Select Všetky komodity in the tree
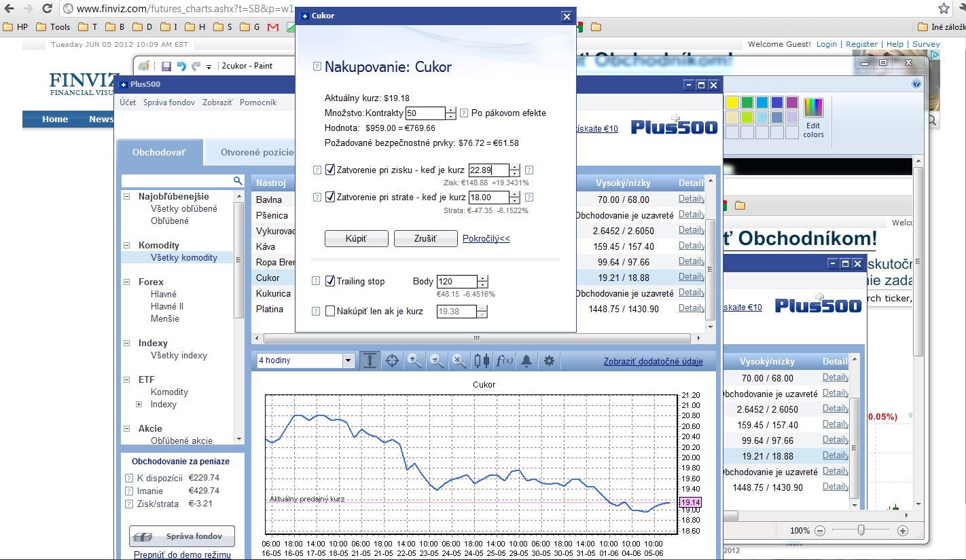Screen dimensions: 966x560 point(184,258)
